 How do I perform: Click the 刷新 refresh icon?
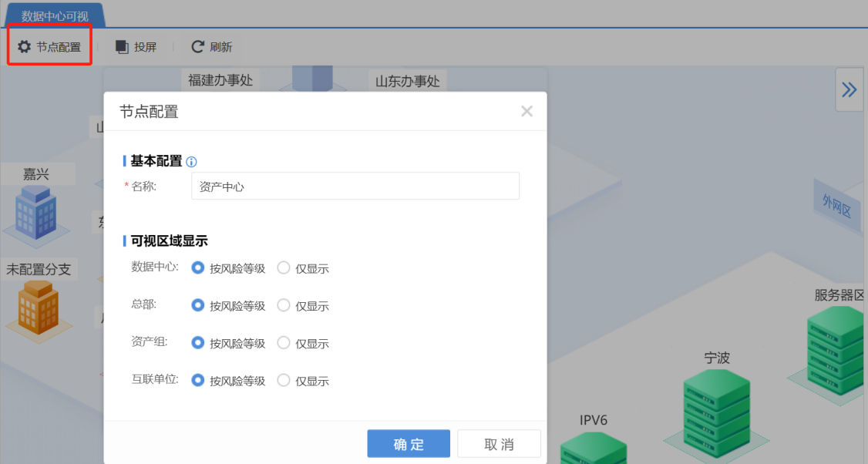tap(197, 47)
